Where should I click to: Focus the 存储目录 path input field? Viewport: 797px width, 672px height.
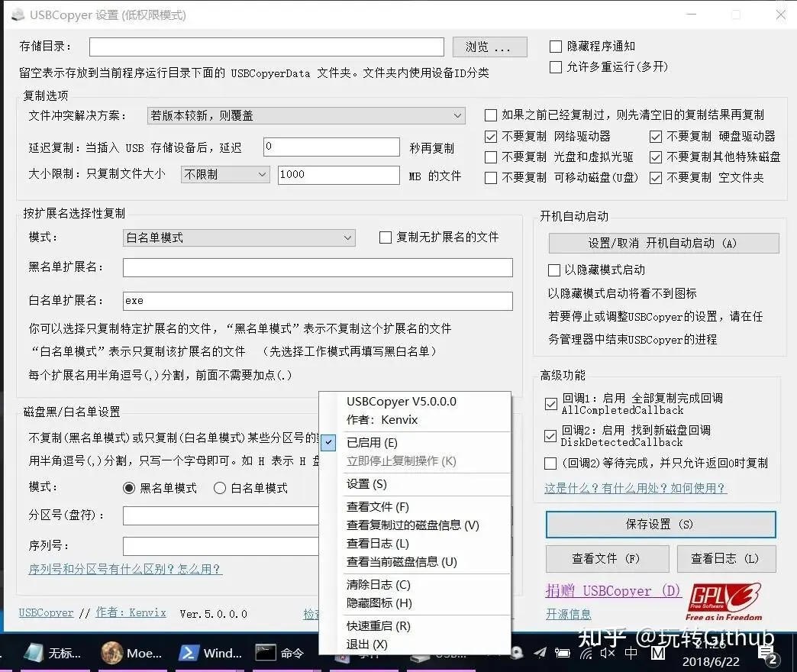pyautogui.click(x=266, y=47)
